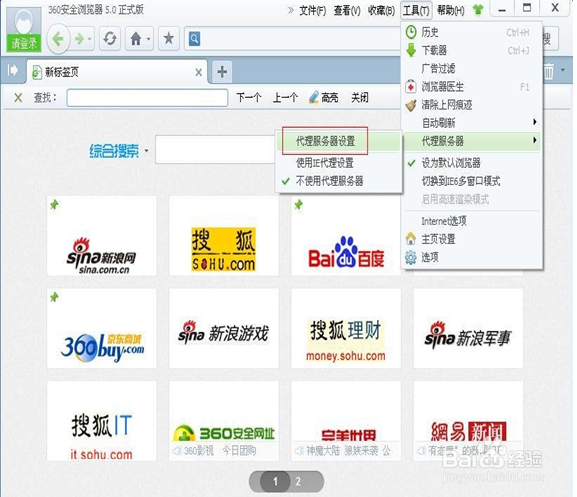Screen dimensions: 577x497
Task: Open the 新浪军事 thumbnail
Action: pos(468,328)
